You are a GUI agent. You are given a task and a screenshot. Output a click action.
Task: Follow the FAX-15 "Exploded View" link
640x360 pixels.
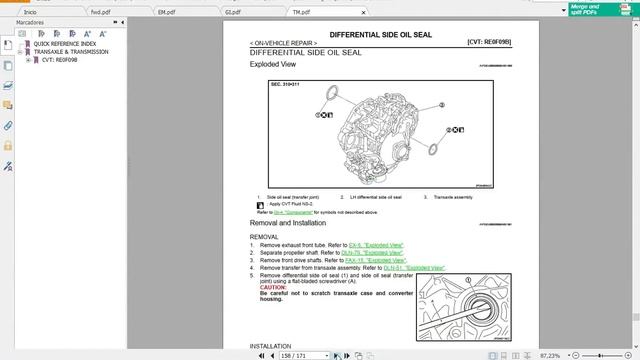(x=376, y=260)
